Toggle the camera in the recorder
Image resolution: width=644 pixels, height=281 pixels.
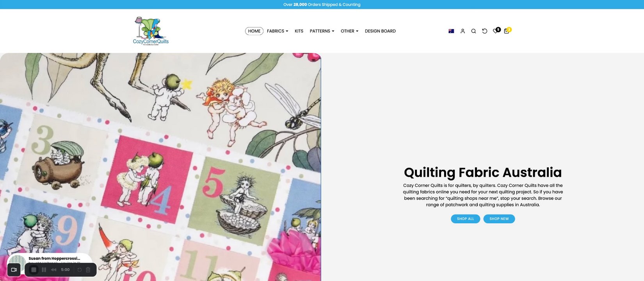pyautogui.click(x=14, y=270)
